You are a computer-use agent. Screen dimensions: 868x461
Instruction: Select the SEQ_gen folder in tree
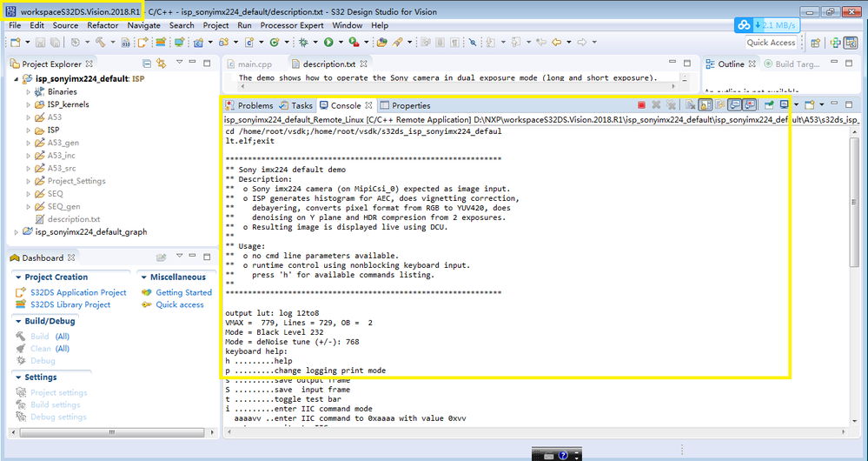point(63,206)
